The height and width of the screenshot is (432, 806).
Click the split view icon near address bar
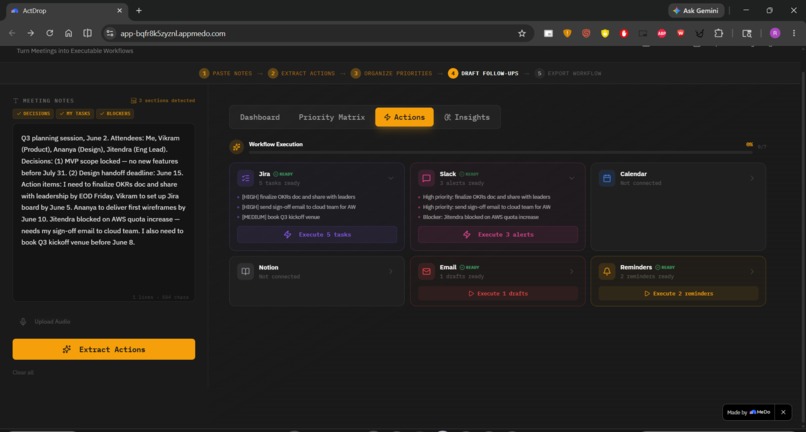coord(87,33)
